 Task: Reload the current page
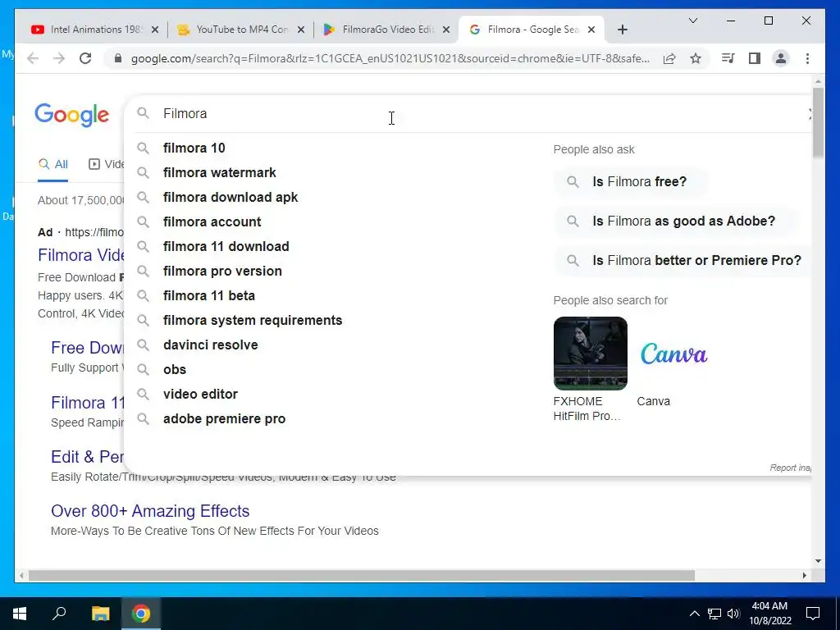point(85,58)
